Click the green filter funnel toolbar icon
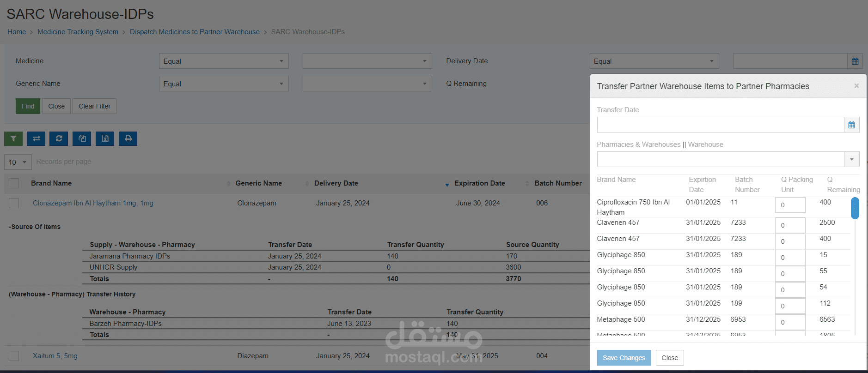The width and height of the screenshot is (868, 373). [x=13, y=138]
